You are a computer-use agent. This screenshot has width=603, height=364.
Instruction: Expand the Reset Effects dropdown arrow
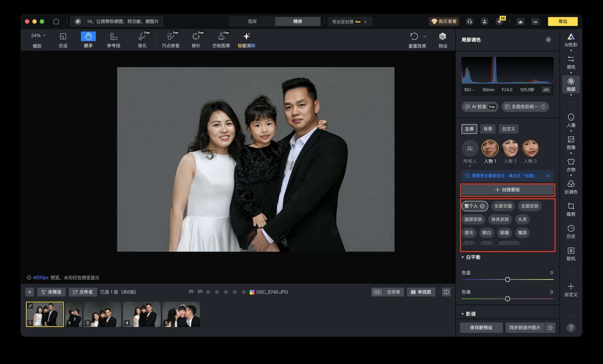click(425, 36)
